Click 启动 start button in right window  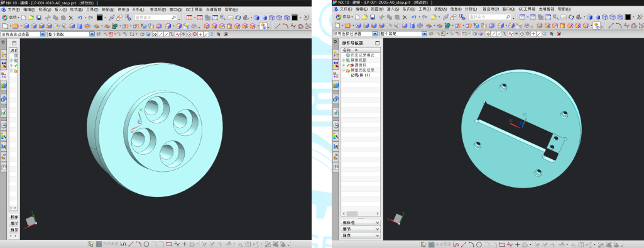(343, 17)
